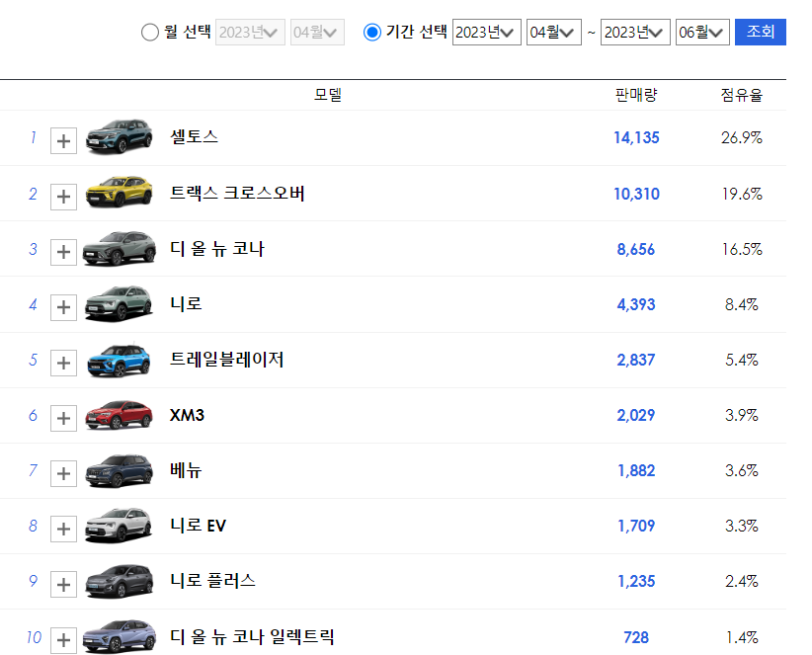Screen dimensions: 812x655
Task: Click the 점유율 column header
Action: point(742,95)
